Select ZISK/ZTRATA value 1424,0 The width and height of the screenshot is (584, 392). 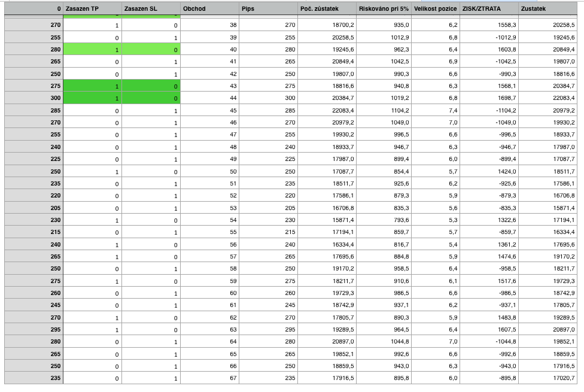point(489,171)
